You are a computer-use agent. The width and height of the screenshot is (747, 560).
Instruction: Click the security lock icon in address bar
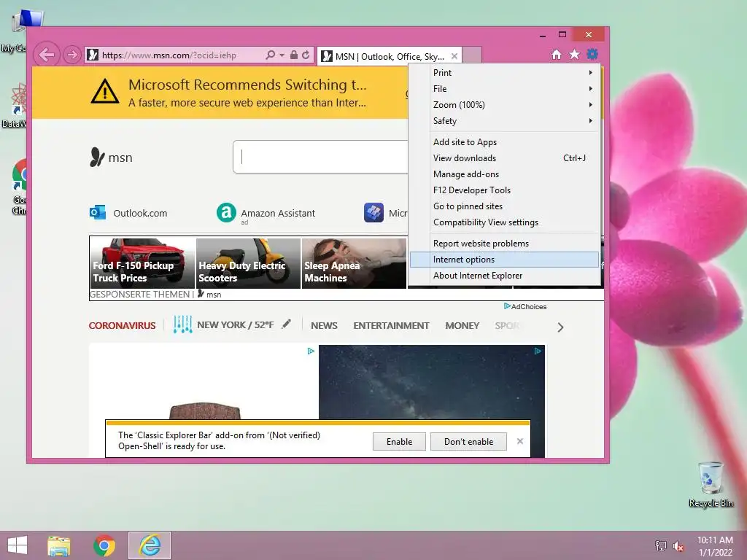pos(293,55)
